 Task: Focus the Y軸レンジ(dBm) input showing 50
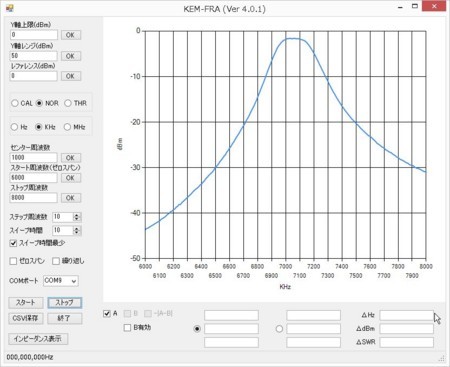[34, 56]
